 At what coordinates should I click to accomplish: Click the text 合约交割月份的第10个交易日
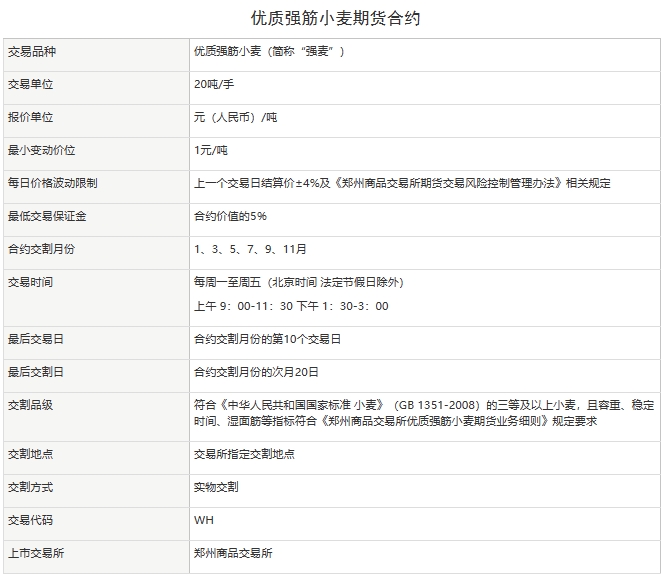pos(267,339)
